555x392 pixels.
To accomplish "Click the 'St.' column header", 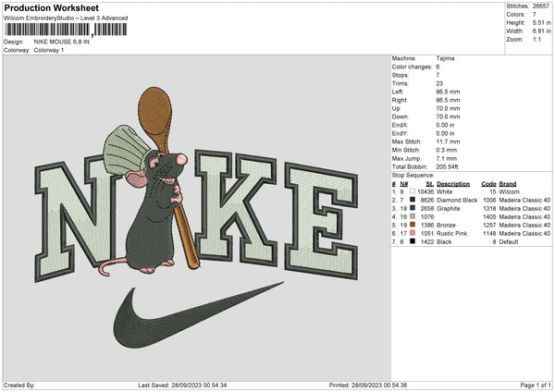I will click(x=430, y=184).
